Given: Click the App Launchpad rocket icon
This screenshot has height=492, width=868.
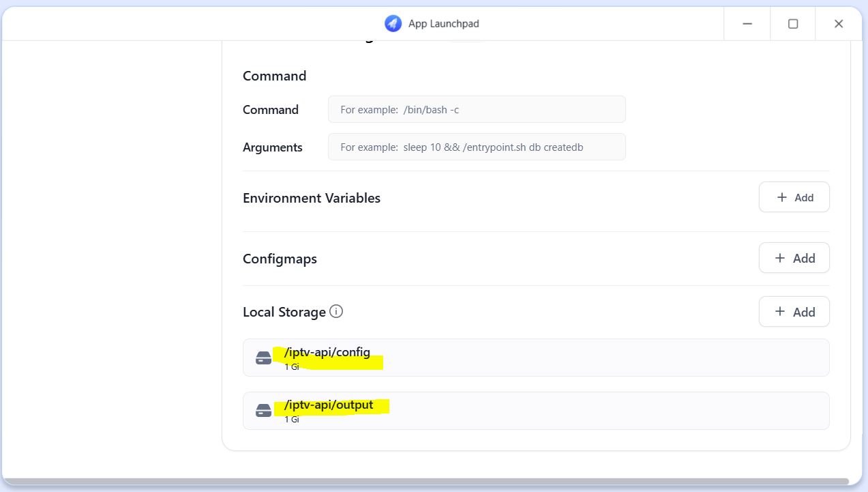Looking at the screenshot, I should click(x=393, y=24).
